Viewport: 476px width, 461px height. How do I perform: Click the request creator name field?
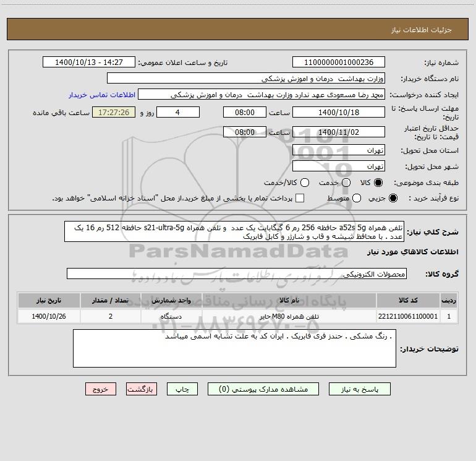click(x=261, y=94)
